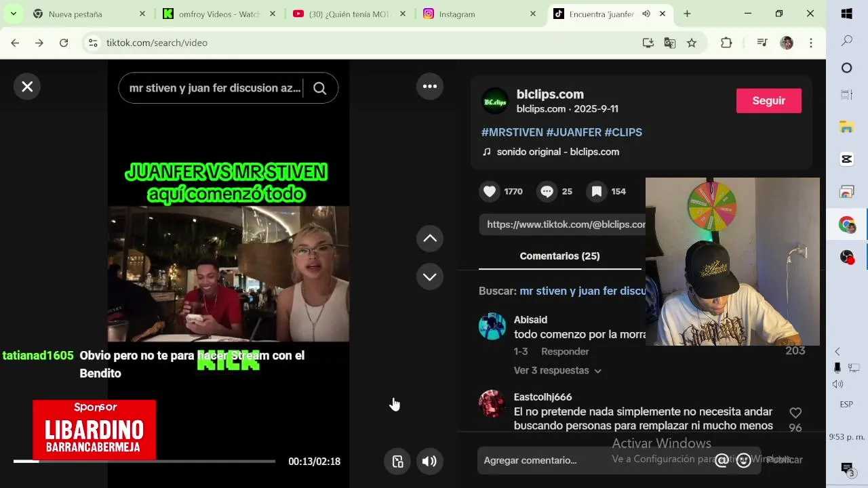Click the search magnifier icon in TikTok
The image size is (868, 488).
coord(319,88)
